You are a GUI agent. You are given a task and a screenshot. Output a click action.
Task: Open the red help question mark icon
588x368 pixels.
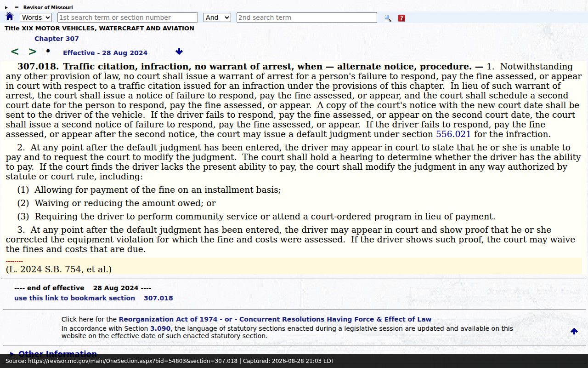(401, 18)
